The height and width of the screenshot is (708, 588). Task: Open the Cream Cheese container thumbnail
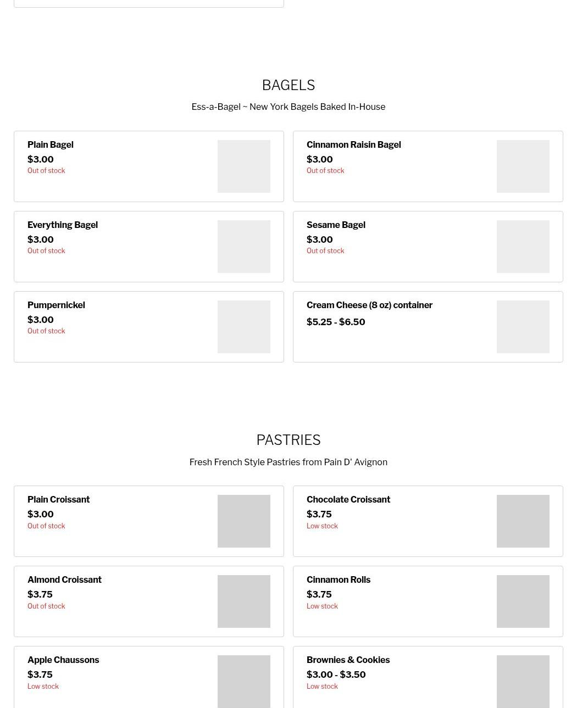[523, 327]
